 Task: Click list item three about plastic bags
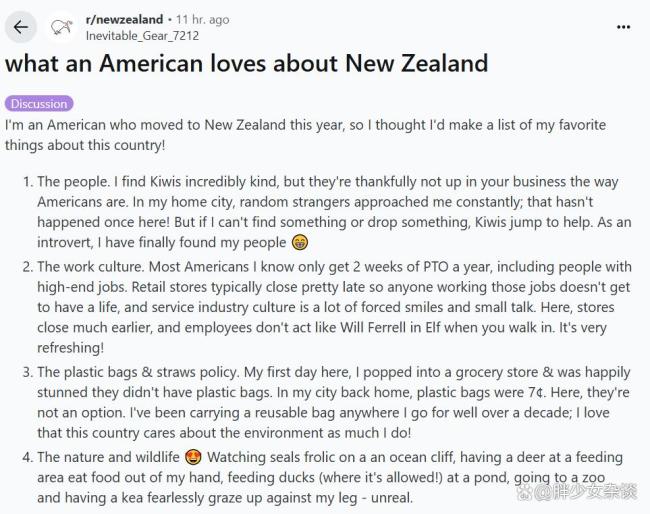point(327,402)
